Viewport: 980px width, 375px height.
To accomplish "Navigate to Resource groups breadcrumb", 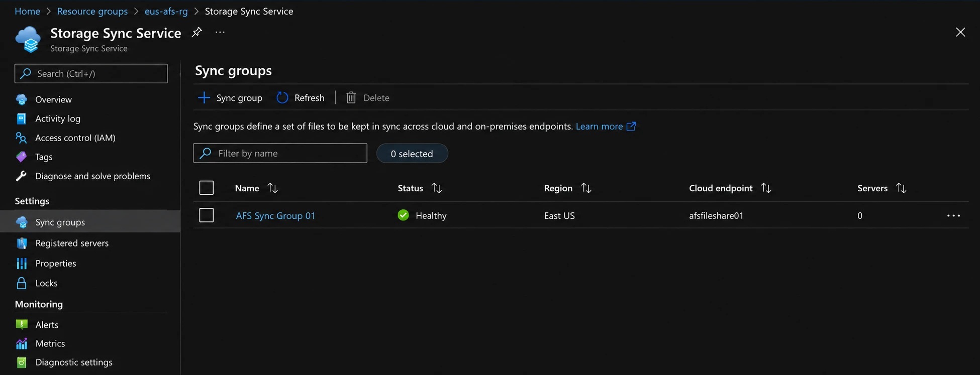I will pos(92,11).
